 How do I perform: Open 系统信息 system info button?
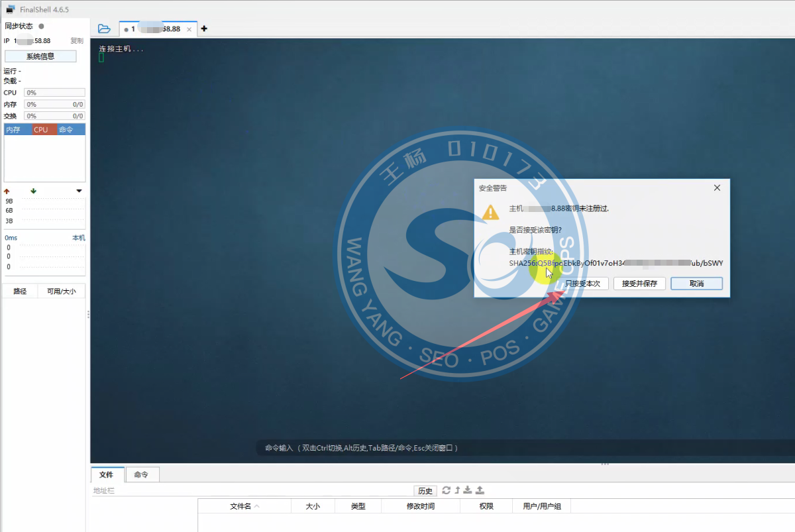pyautogui.click(x=40, y=56)
